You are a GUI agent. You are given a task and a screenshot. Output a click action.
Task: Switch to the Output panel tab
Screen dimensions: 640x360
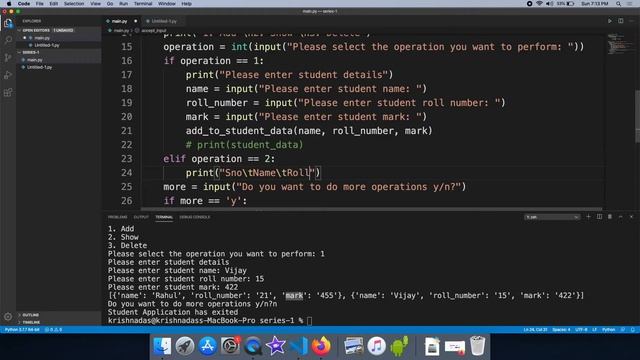[141, 217]
